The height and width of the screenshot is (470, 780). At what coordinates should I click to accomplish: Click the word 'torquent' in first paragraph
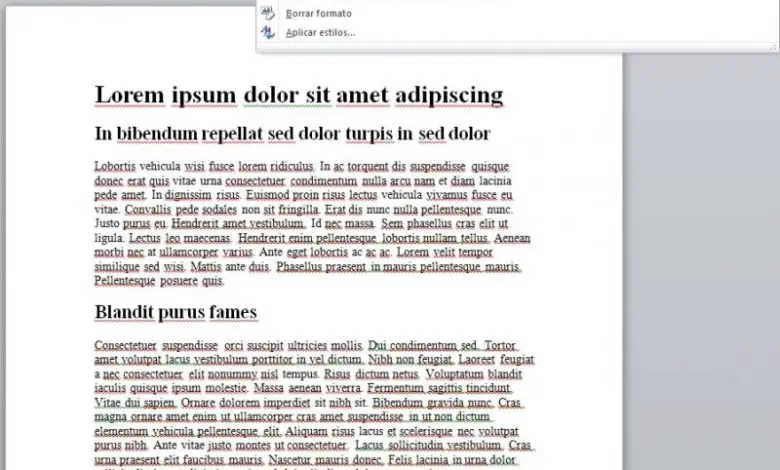pyautogui.click(x=368, y=166)
